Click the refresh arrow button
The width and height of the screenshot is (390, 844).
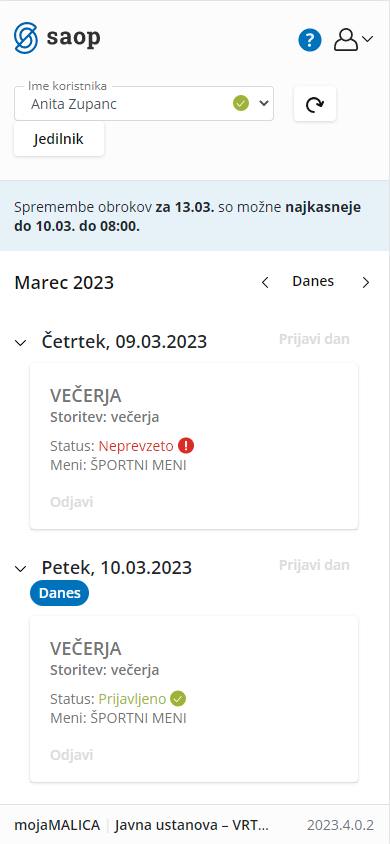(x=315, y=103)
